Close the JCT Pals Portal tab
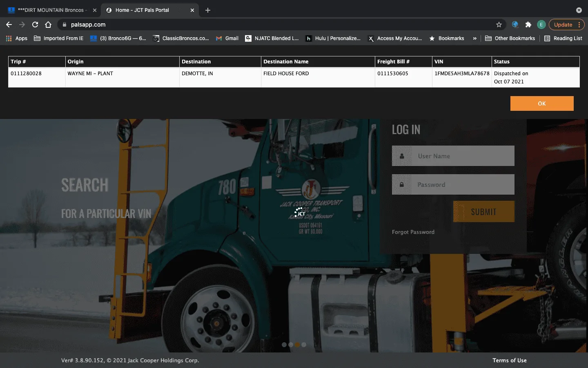Image resolution: width=588 pixels, height=368 pixels. click(192, 10)
